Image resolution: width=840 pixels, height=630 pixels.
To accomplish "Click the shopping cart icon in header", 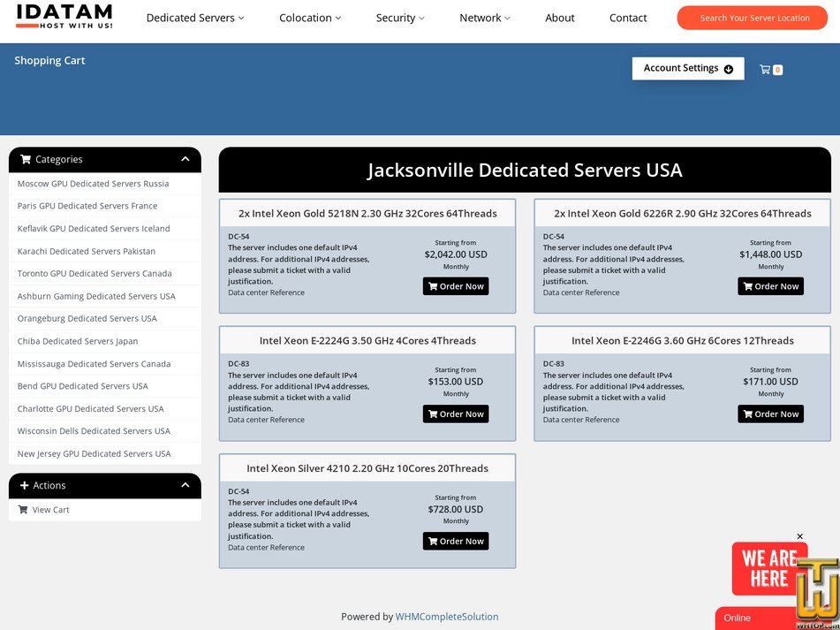I will 765,70.
